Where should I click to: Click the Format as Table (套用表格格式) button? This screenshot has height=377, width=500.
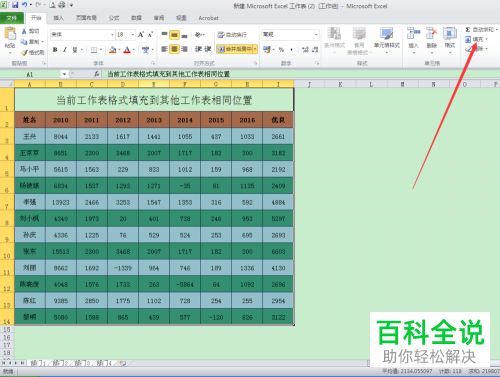coord(359,40)
